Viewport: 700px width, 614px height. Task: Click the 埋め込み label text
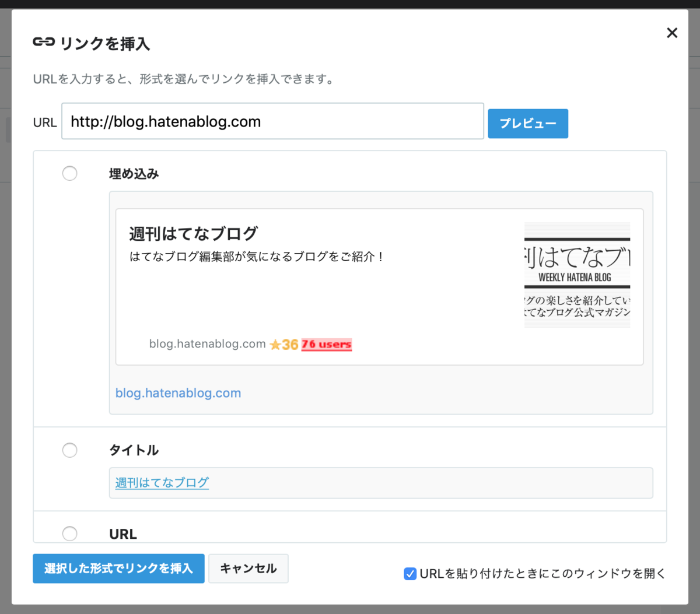pos(134,174)
